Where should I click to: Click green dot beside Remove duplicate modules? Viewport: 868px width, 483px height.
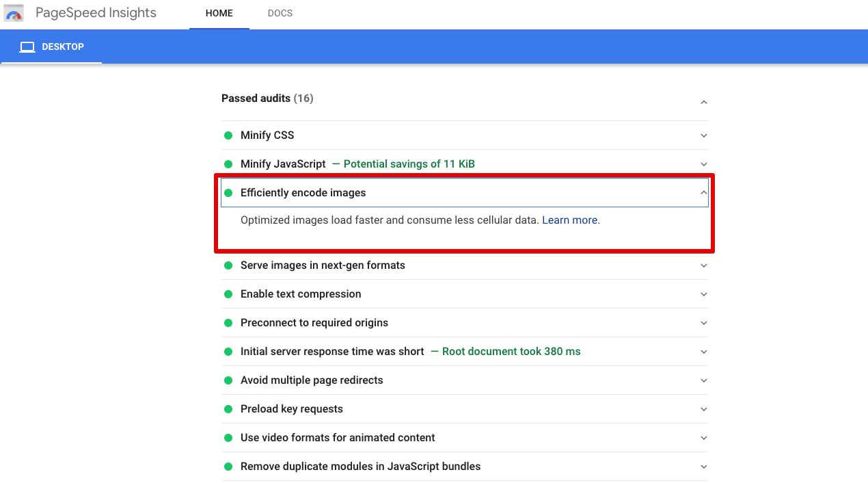[x=228, y=467]
